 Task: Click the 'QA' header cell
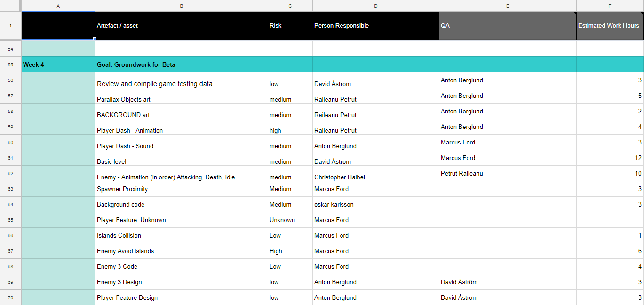coord(507,26)
